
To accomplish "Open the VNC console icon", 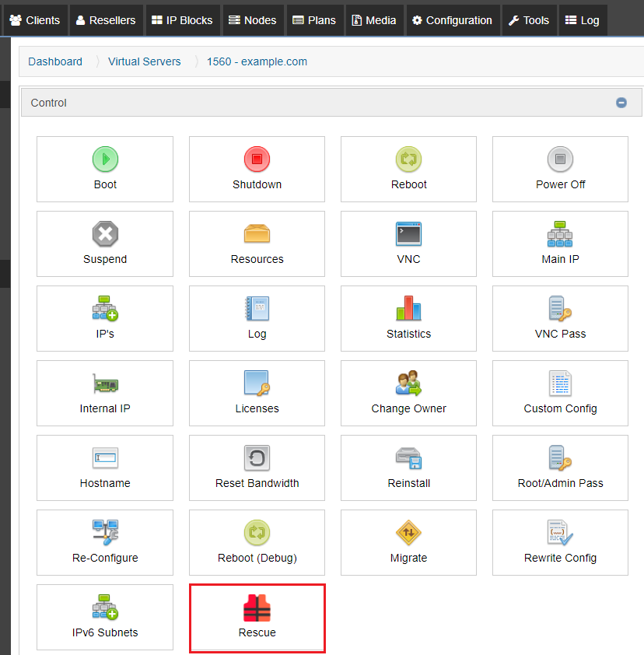I will point(408,234).
